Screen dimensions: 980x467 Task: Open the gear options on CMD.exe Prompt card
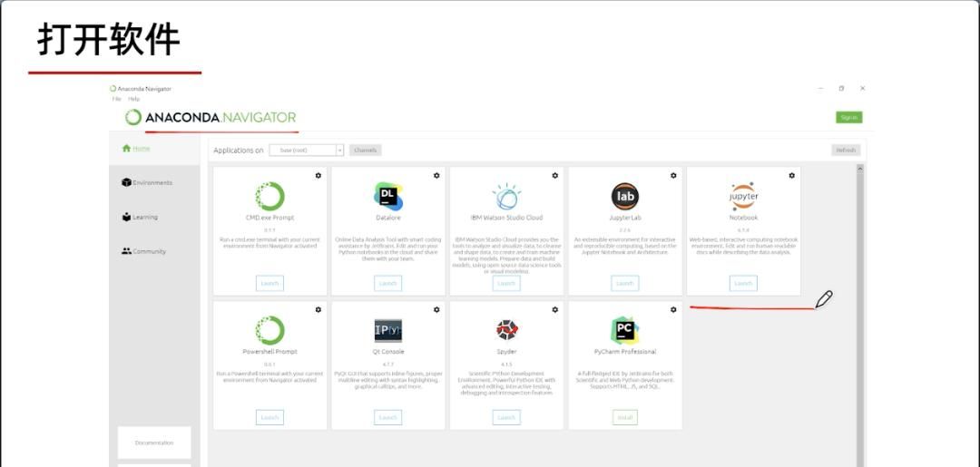point(318,175)
